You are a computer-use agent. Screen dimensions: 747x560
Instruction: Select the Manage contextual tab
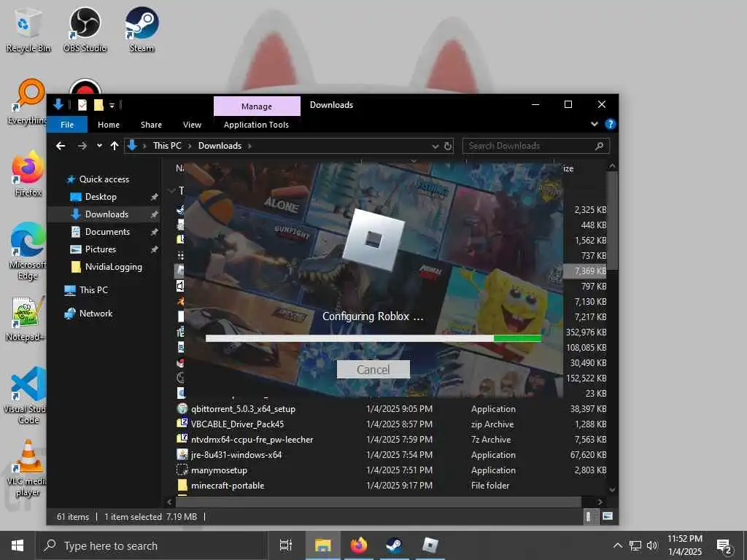click(257, 106)
